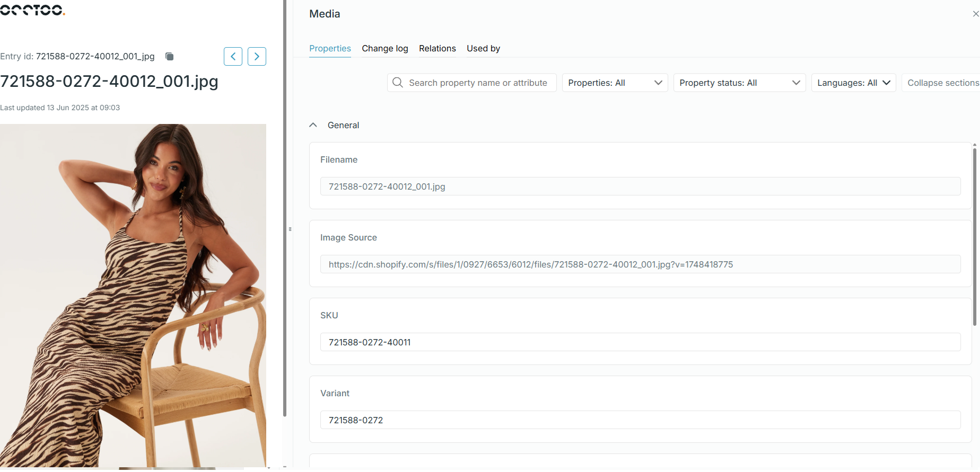980x472 pixels.
Task: Open the Property status dropdown
Action: click(x=739, y=83)
